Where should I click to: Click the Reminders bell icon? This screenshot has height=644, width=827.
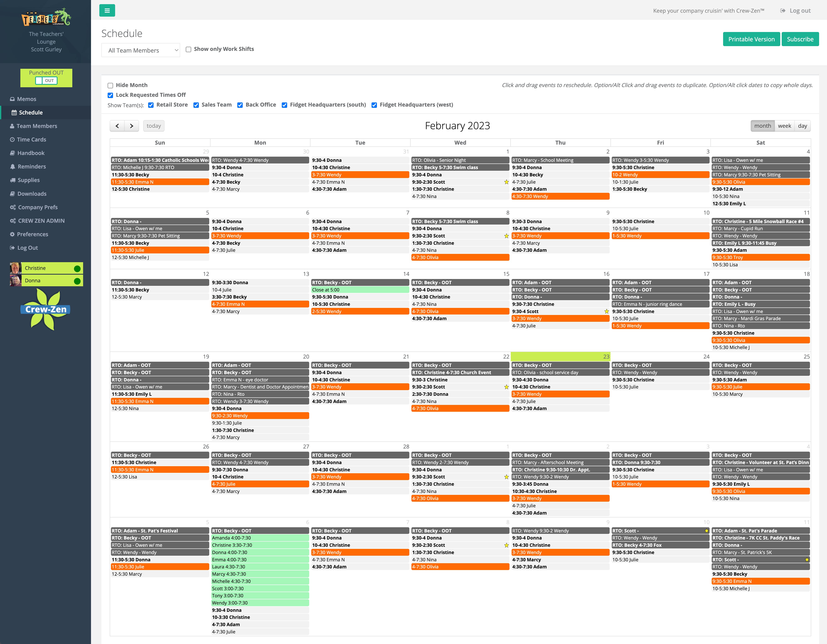coord(12,167)
